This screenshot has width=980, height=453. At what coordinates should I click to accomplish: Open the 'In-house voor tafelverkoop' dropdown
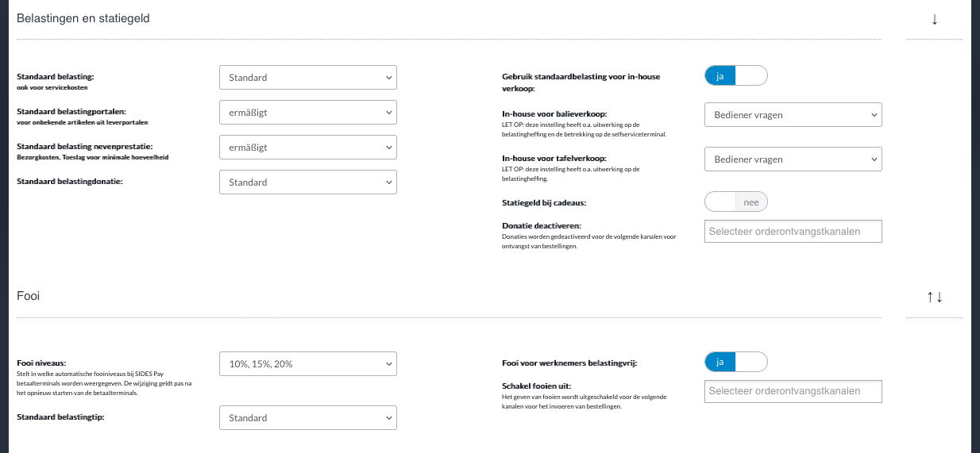793,159
